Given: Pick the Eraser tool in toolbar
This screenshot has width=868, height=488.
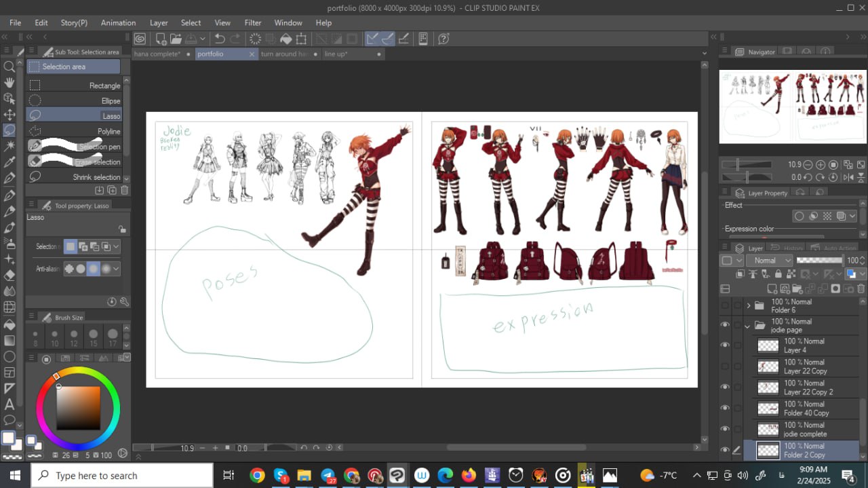Looking at the screenshot, I should point(9,275).
